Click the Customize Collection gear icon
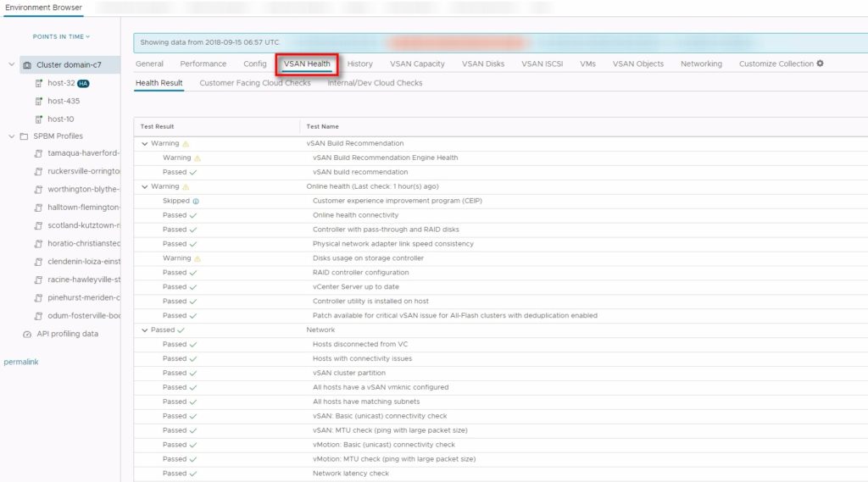The width and height of the screenshot is (868, 482). (820, 64)
